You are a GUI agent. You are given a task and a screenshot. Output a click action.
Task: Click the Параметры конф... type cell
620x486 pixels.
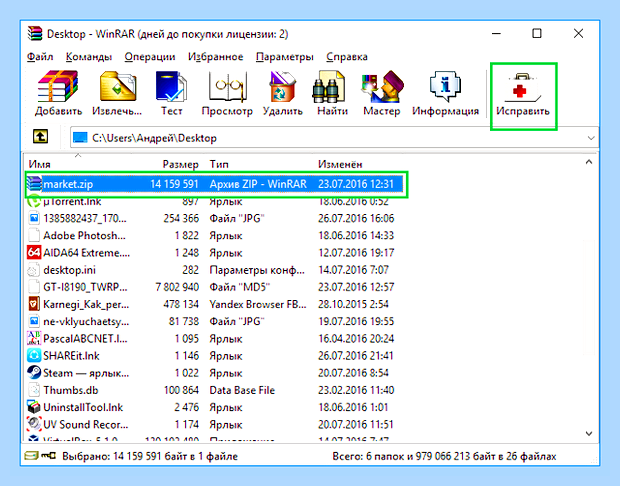(257, 270)
